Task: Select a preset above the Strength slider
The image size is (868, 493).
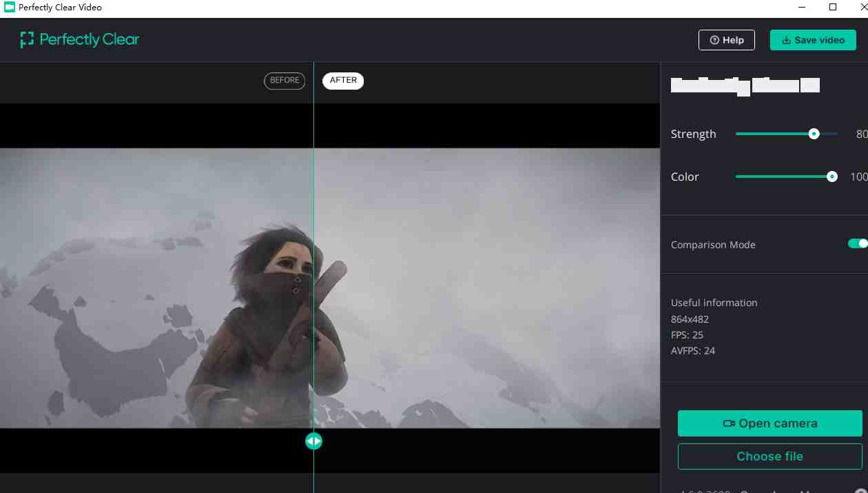Action: click(x=710, y=85)
